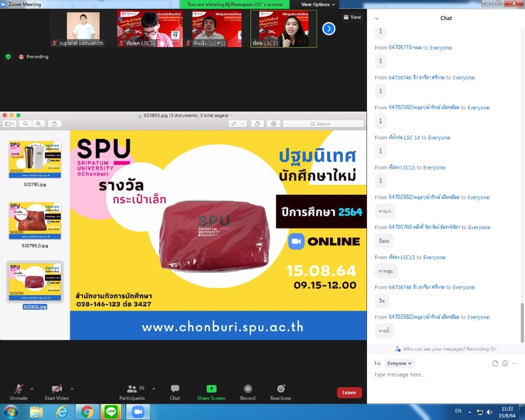
Task: Start recording with the Record button
Action: 248,392
